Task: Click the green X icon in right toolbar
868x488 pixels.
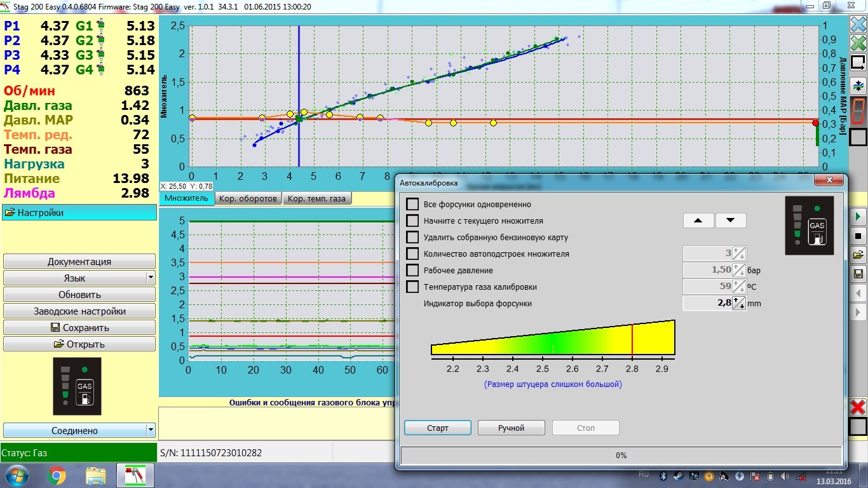Action: 858,43
